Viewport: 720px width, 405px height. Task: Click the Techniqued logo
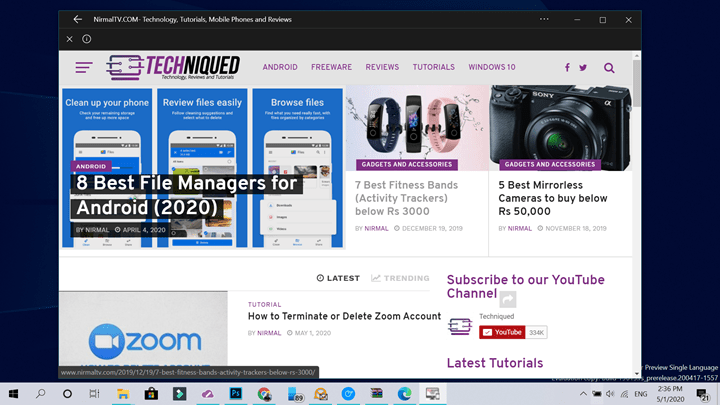[x=173, y=68]
